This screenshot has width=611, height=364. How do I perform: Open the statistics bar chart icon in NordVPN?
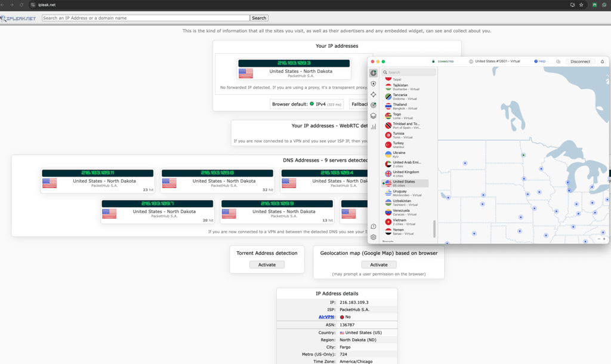[374, 127]
